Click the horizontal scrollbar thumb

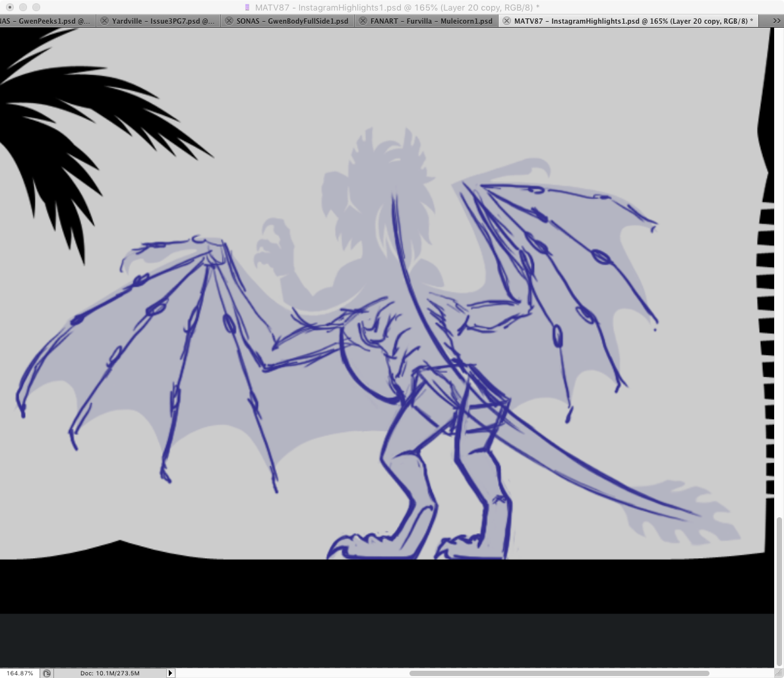(558, 673)
